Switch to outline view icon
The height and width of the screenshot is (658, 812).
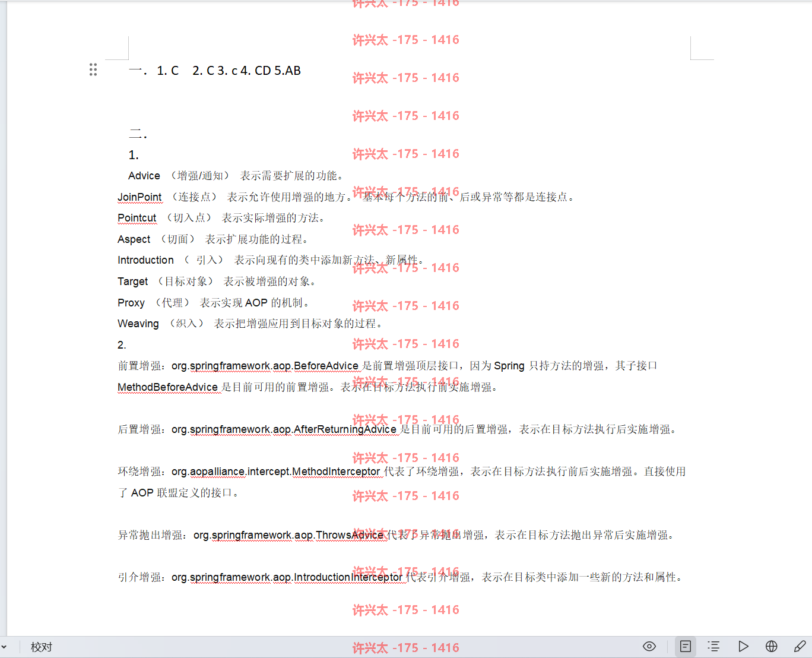(714, 646)
